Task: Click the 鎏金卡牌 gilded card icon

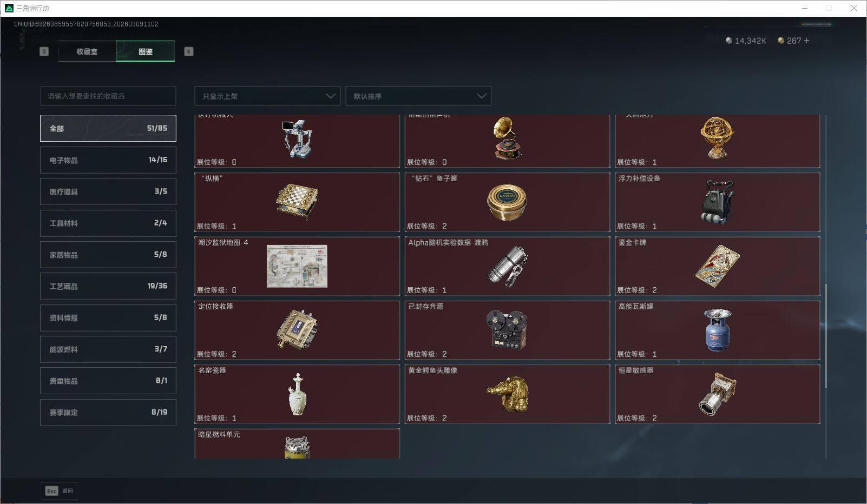Action: click(x=717, y=266)
